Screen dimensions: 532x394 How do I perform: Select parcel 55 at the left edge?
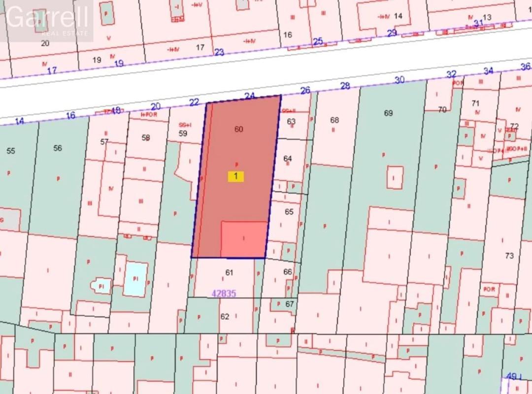[x=11, y=151]
